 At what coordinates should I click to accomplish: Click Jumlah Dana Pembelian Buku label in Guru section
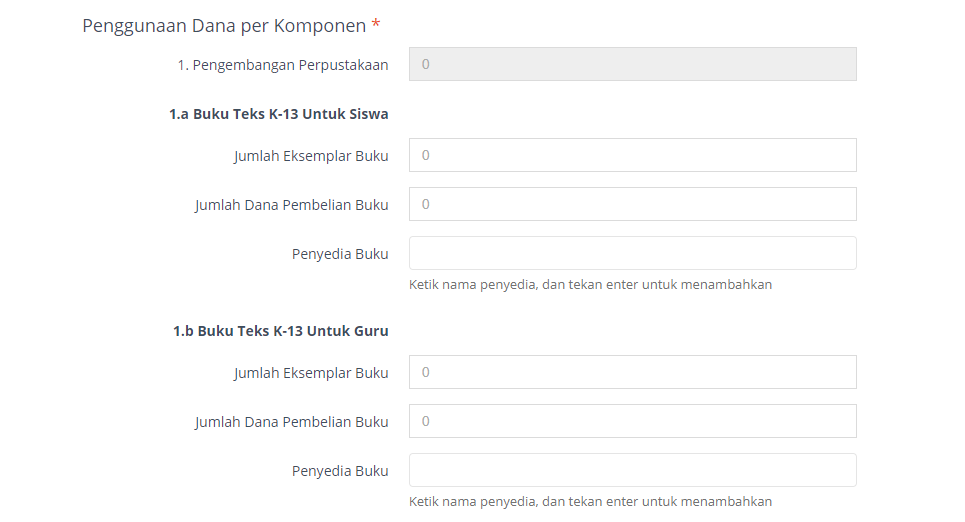tap(292, 422)
